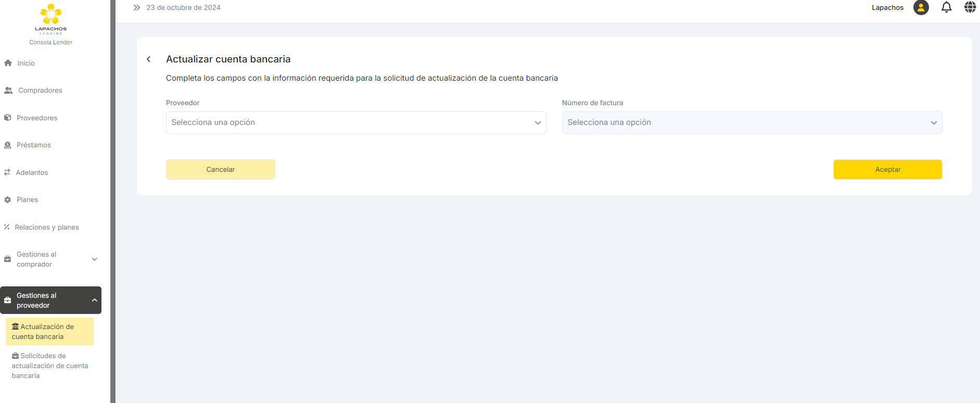The image size is (980, 403).
Task: Navigate to Adelantos in the sidebar
Action: pyautogui.click(x=32, y=173)
